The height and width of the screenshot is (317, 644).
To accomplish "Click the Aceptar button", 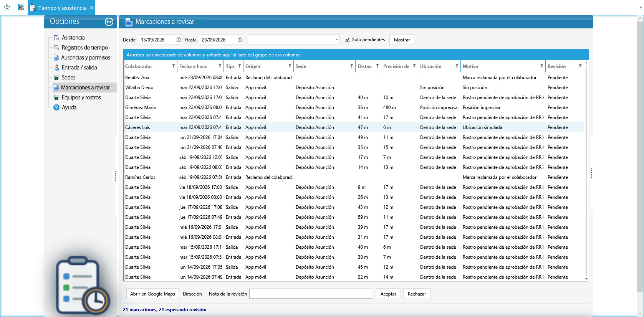I will tap(388, 294).
